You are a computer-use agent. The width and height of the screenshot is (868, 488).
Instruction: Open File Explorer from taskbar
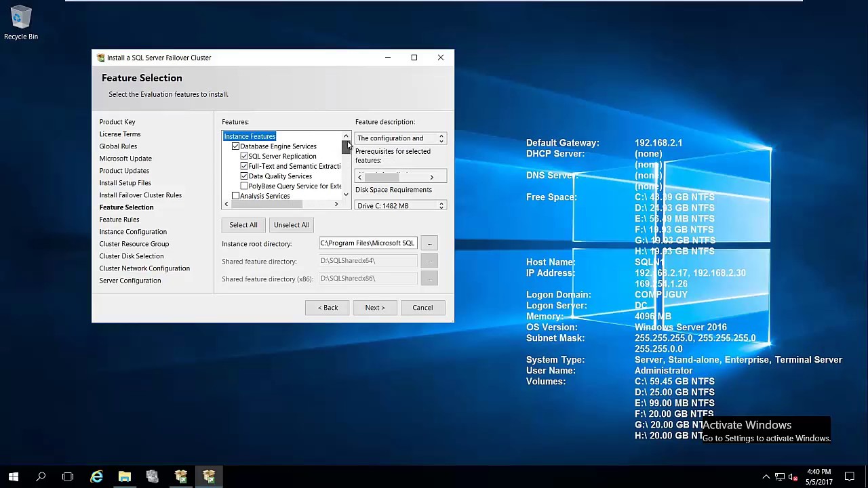125,476
